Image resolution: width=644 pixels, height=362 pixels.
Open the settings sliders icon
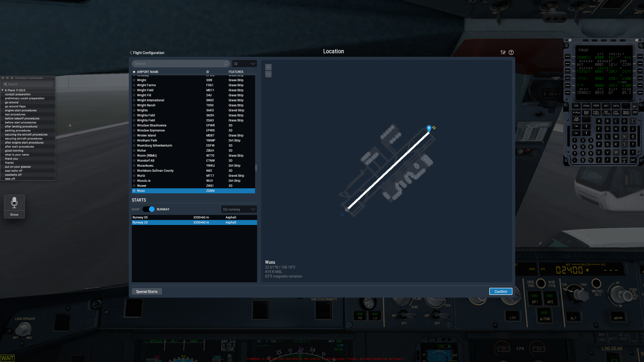pos(503,52)
